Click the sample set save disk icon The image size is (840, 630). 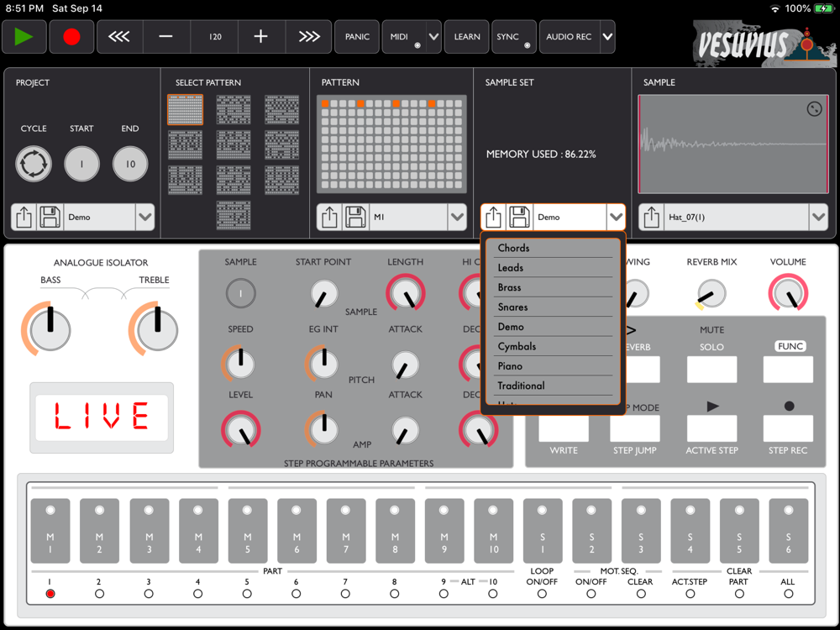click(519, 217)
